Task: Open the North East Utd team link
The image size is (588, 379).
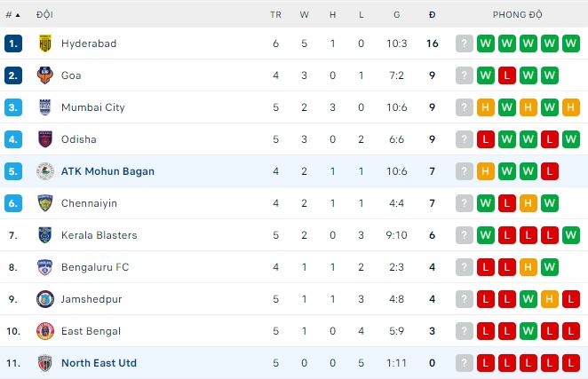Action: click(x=99, y=363)
